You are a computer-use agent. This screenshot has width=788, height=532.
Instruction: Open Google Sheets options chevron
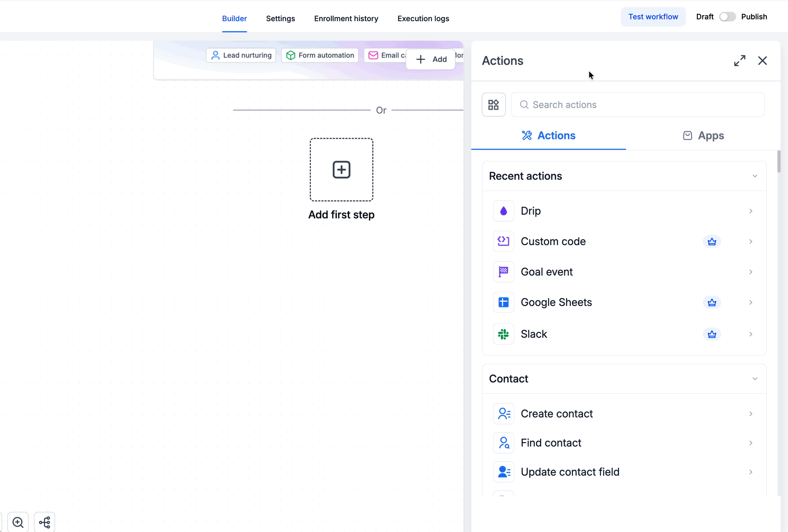(x=751, y=302)
